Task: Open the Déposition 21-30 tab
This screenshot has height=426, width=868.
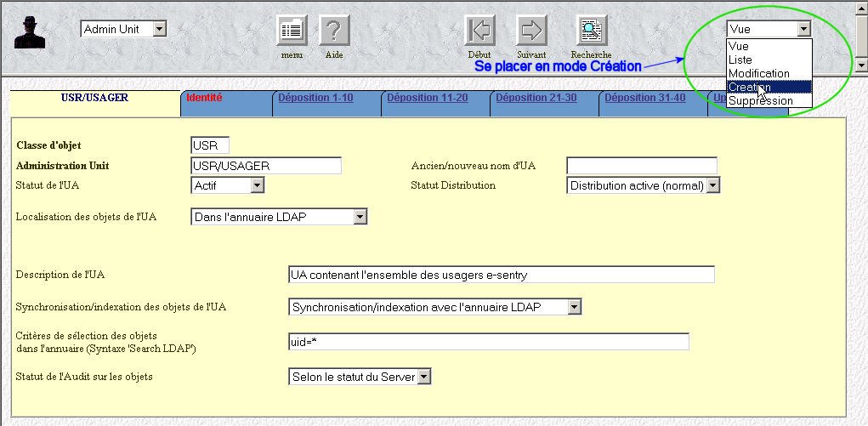Action: point(544,103)
